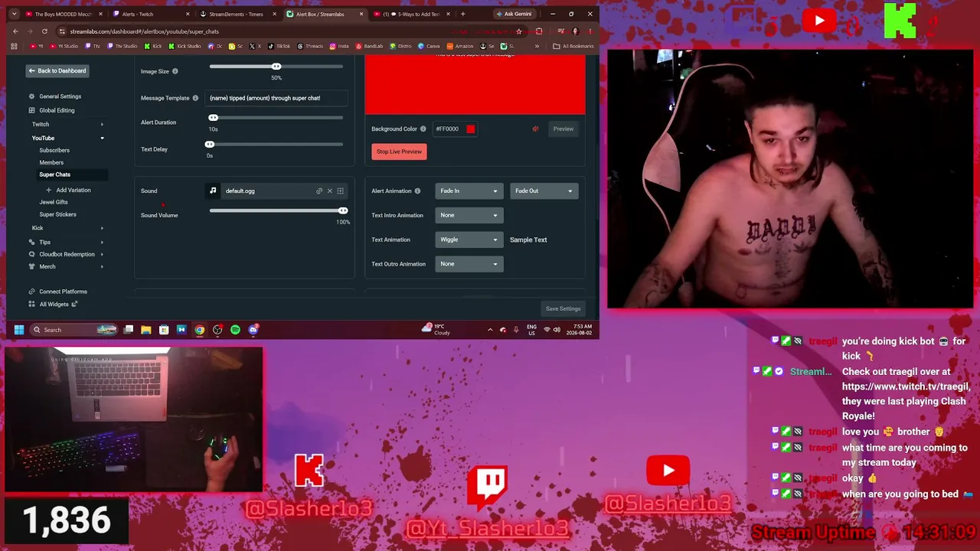Toggle the preview mute speaker icon
Viewport: 980px width, 551px height.
point(535,129)
